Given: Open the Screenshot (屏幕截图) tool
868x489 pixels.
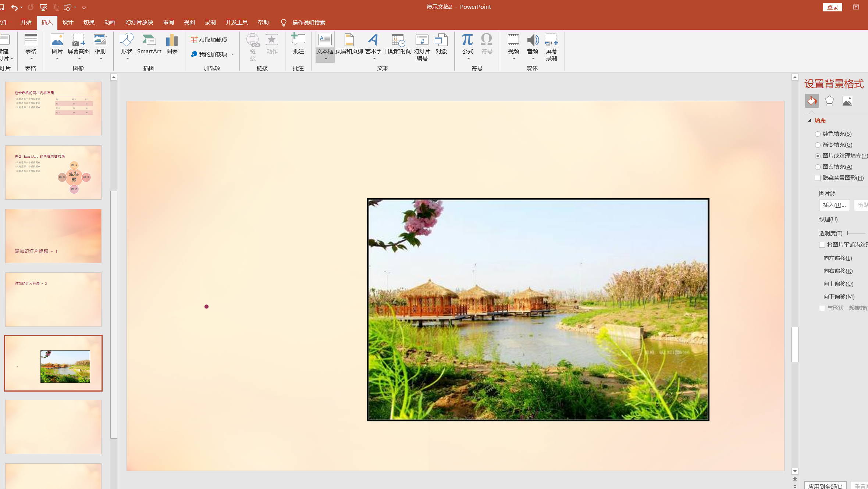Looking at the screenshot, I should click(x=79, y=44).
